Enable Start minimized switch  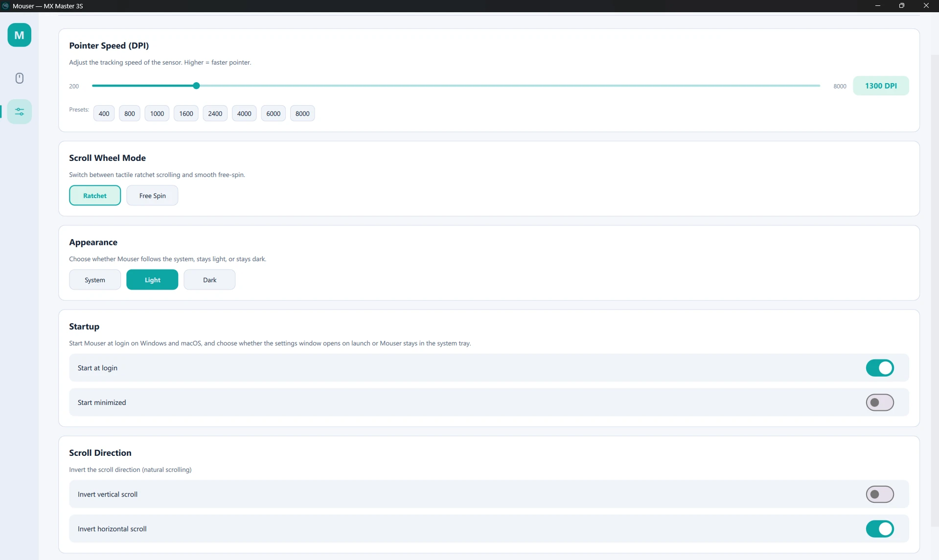pyautogui.click(x=879, y=403)
